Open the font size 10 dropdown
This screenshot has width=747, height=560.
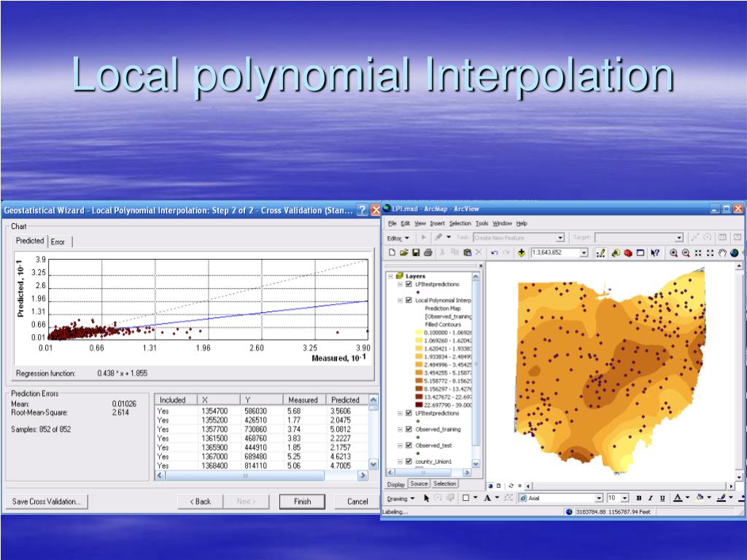[x=624, y=498]
